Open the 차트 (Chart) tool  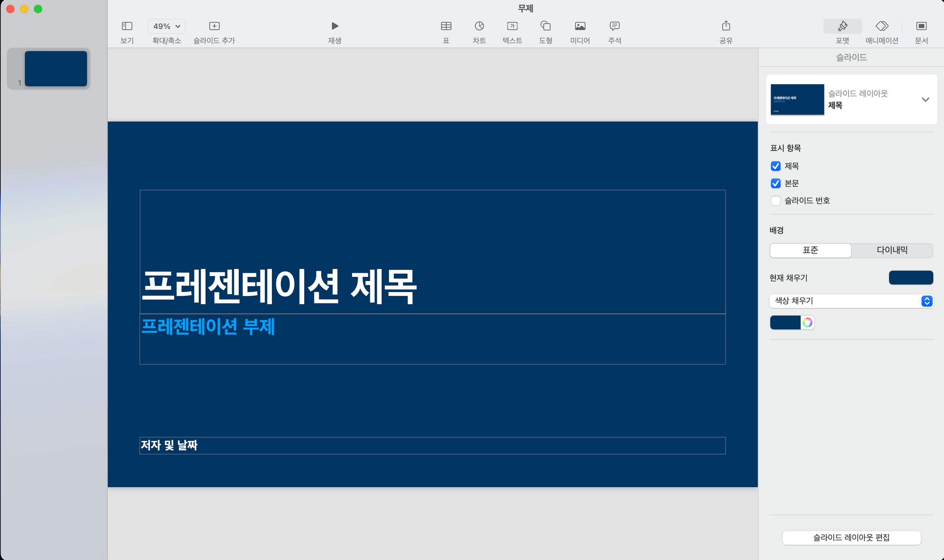tap(479, 26)
